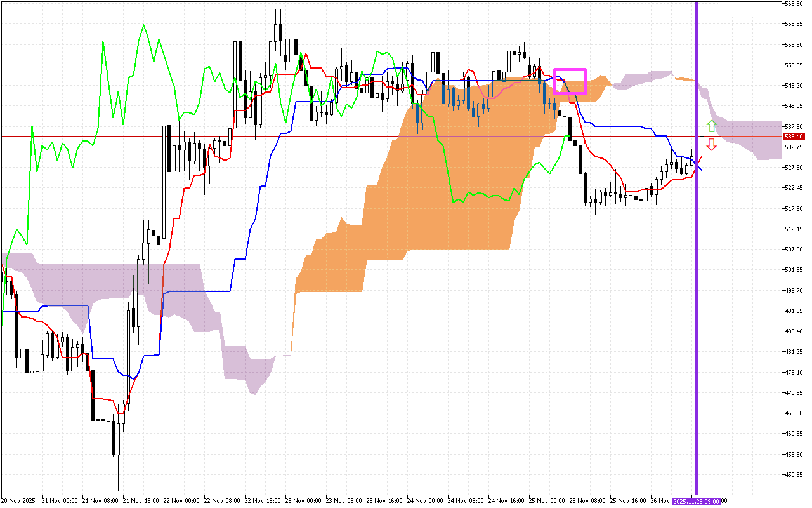
Task: Click the red down arrow marker
Action: [712, 145]
